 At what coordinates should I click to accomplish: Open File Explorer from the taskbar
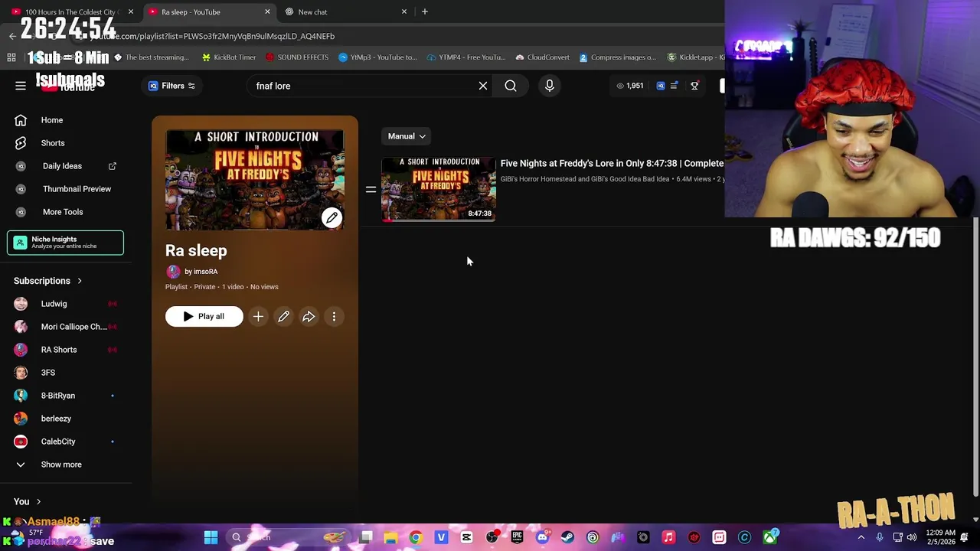pyautogui.click(x=390, y=537)
